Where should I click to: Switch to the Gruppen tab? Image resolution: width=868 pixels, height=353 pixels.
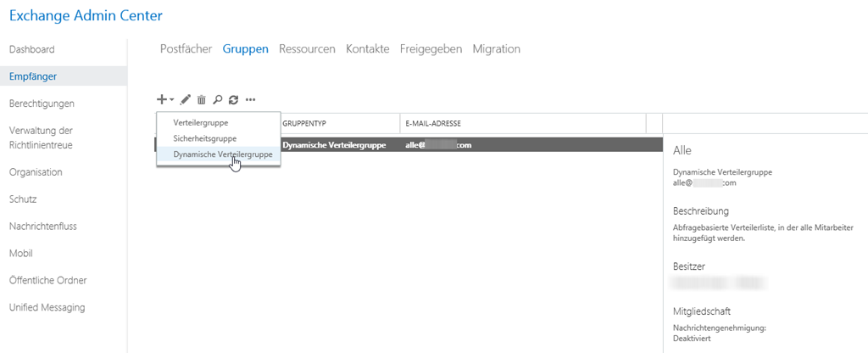(245, 48)
